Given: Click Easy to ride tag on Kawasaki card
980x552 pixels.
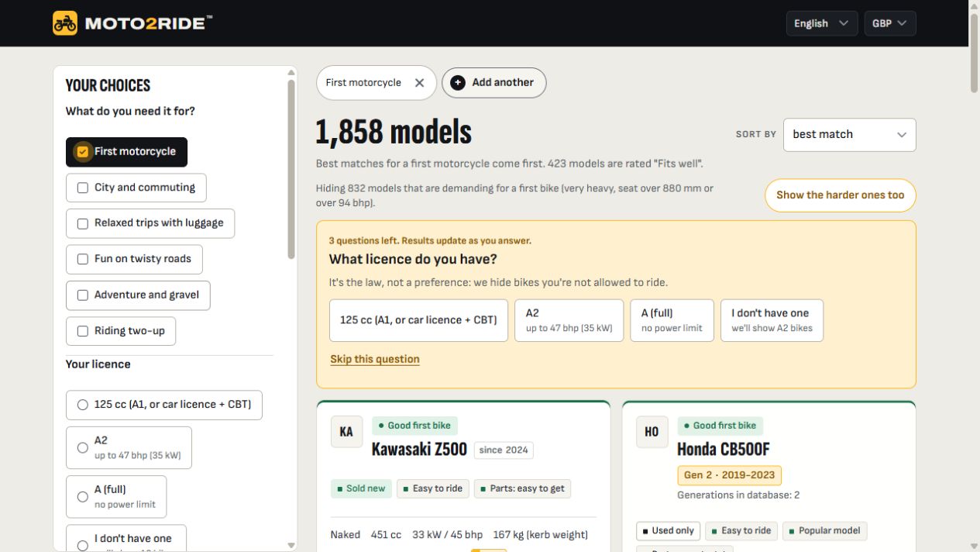Looking at the screenshot, I should point(432,488).
